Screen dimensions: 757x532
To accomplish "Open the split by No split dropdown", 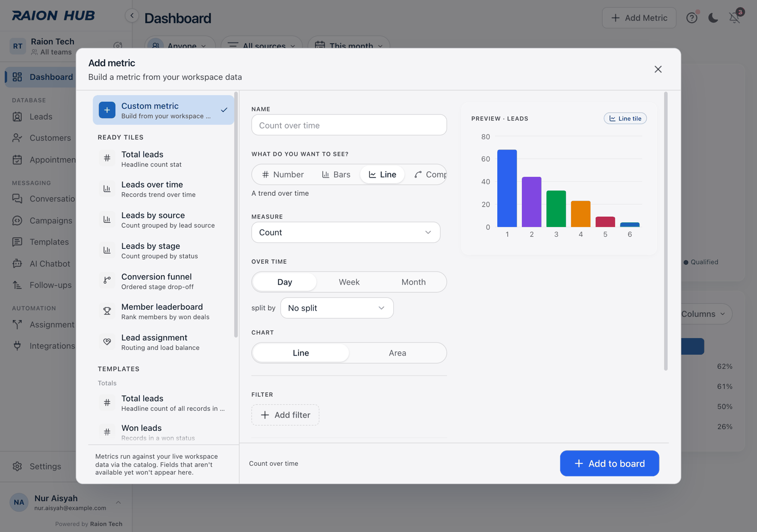I will click(x=337, y=308).
